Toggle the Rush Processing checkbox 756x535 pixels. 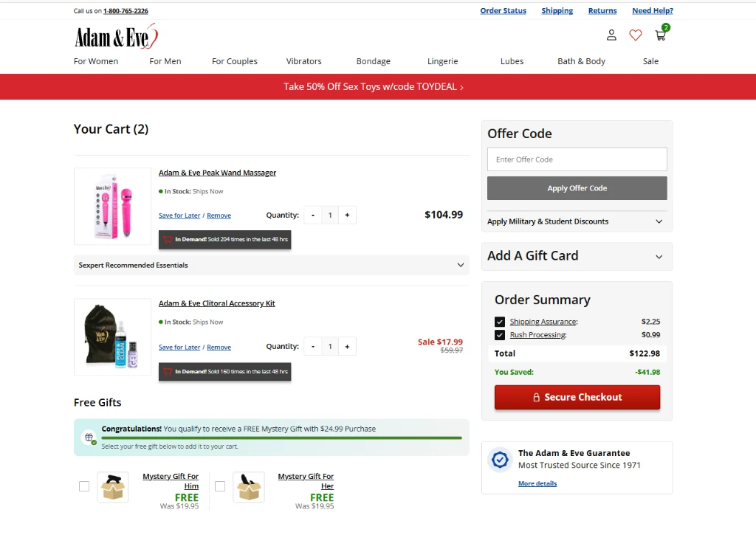click(x=500, y=335)
